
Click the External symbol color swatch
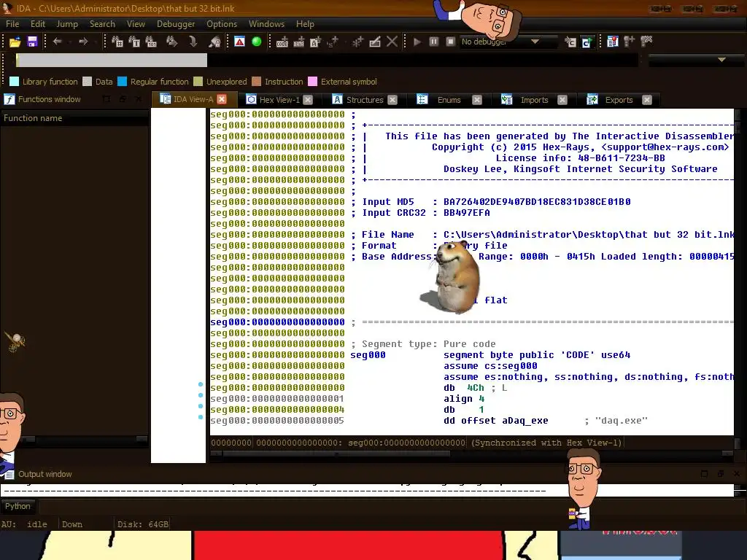click(x=312, y=82)
